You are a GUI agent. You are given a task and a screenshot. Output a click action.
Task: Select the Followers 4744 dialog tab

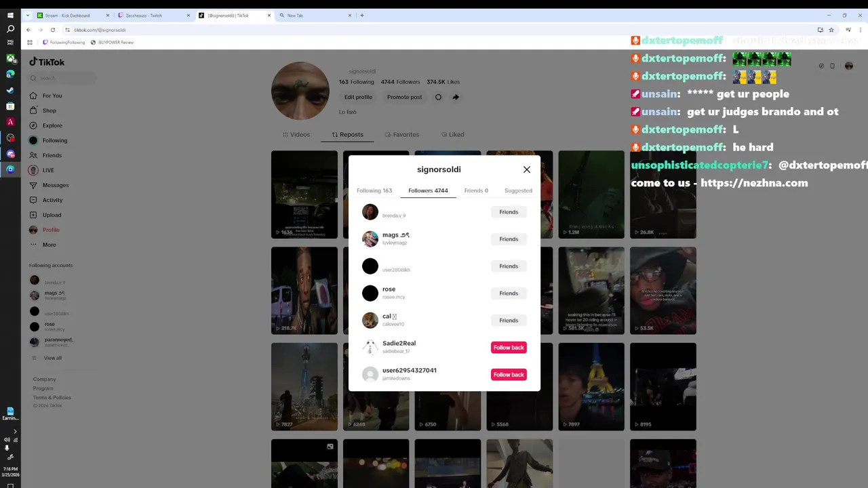point(428,190)
